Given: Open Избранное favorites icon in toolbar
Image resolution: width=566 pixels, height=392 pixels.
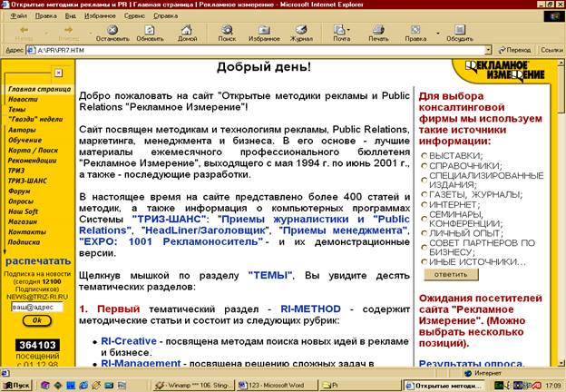Looking at the screenshot, I should [x=264, y=32].
